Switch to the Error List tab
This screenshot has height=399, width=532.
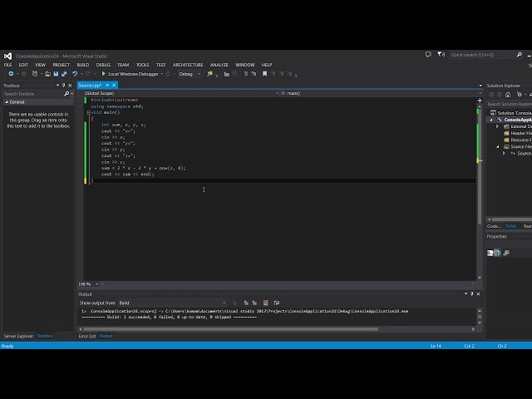tap(87, 336)
